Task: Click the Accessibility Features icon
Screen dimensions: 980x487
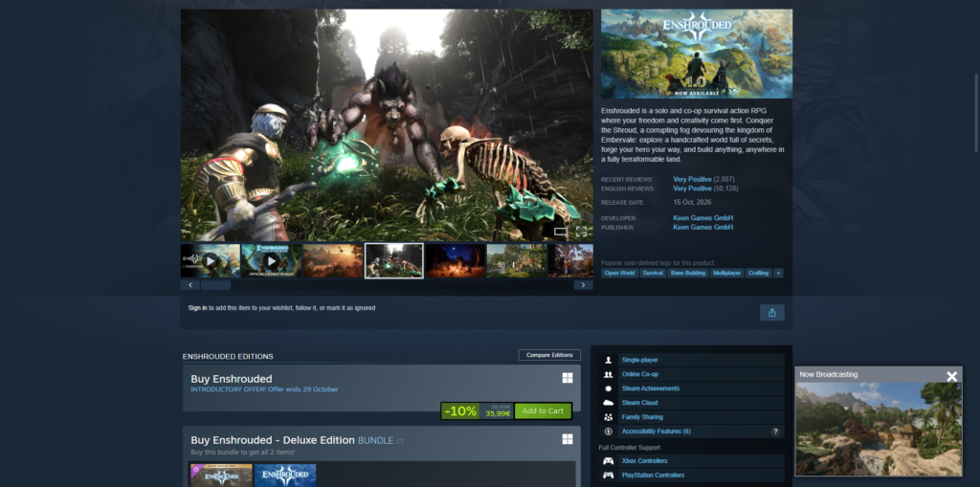Action: (x=608, y=432)
